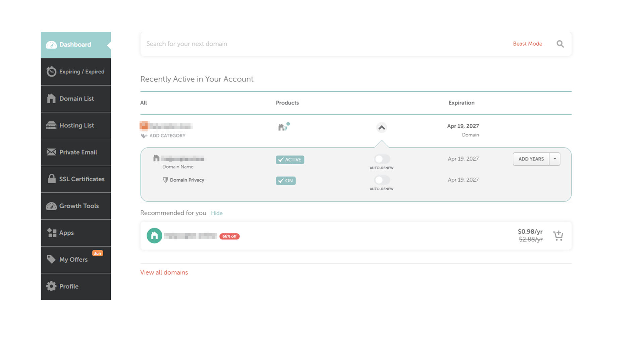Go to Domain List
The width and height of the screenshot is (644, 362).
click(x=76, y=99)
